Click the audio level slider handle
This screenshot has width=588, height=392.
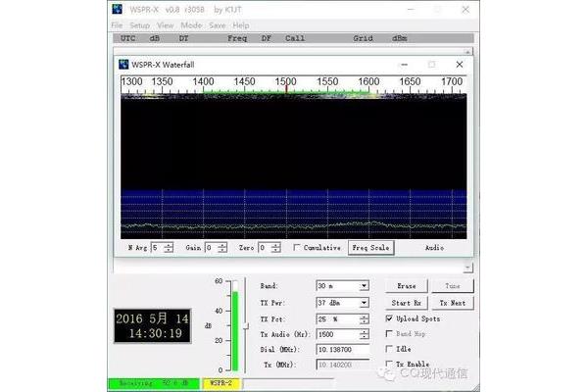(246, 326)
